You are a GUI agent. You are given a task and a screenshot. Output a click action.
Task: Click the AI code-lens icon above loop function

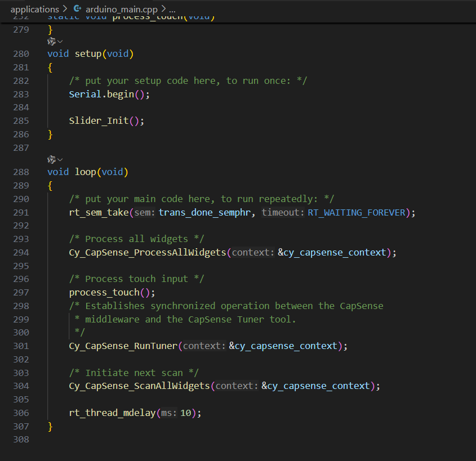51,159
